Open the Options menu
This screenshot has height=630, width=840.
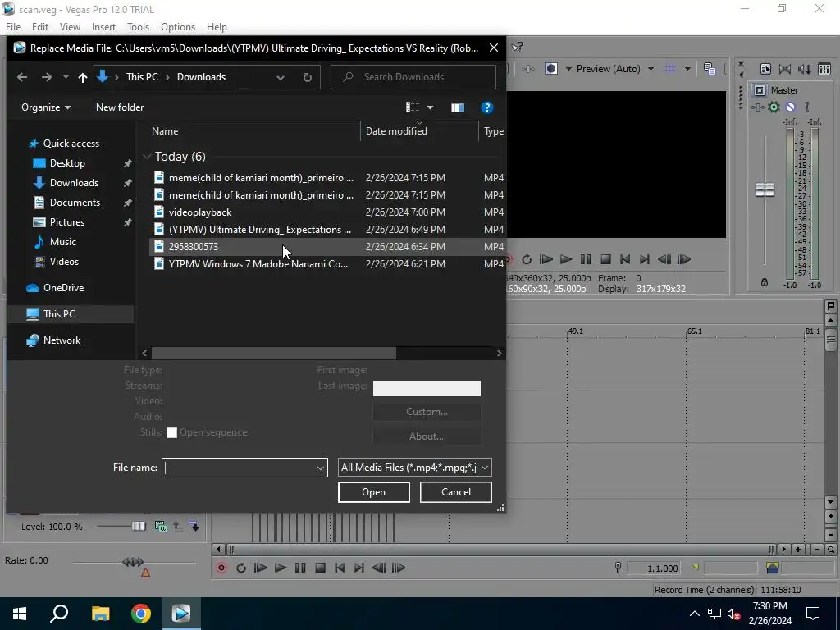pyautogui.click(x=178, y=27)
